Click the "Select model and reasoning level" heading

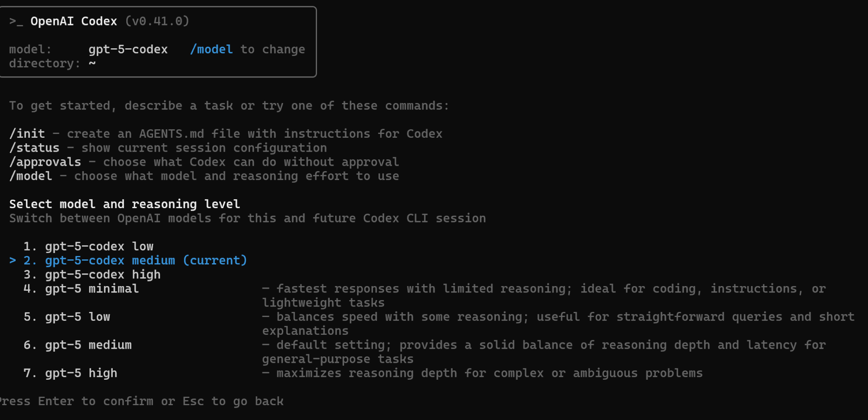pyautogui.click(x=125, y=204)
